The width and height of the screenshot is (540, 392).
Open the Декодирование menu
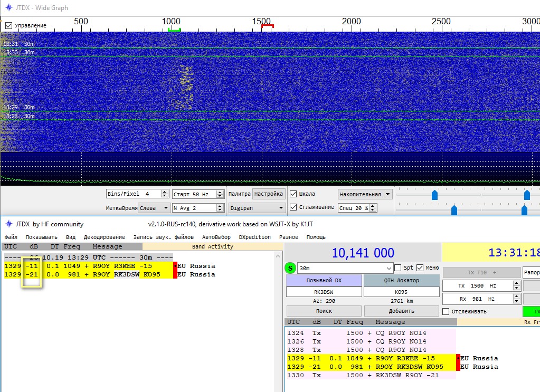click(105, 237)
